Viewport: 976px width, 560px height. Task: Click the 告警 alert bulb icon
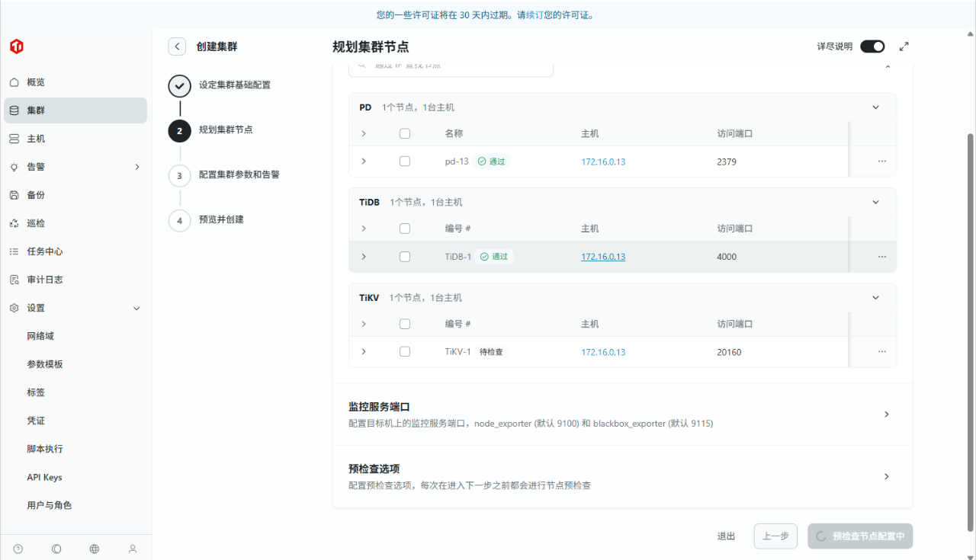tap(14, 167)
